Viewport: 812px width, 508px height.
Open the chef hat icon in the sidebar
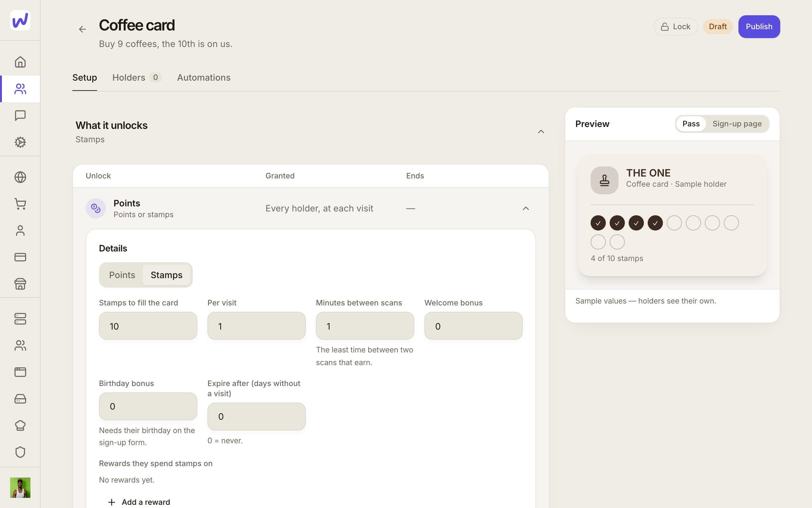[x=20, y=425]
